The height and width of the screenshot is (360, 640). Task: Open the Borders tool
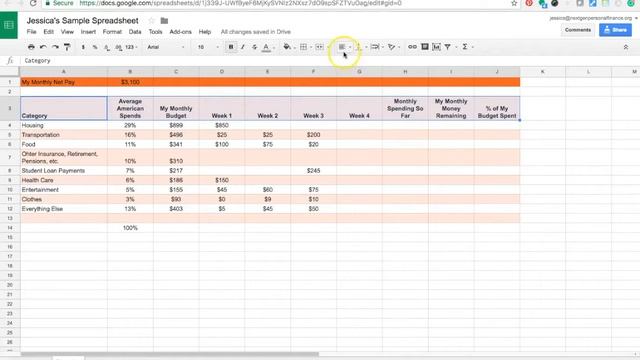[303, 47]
